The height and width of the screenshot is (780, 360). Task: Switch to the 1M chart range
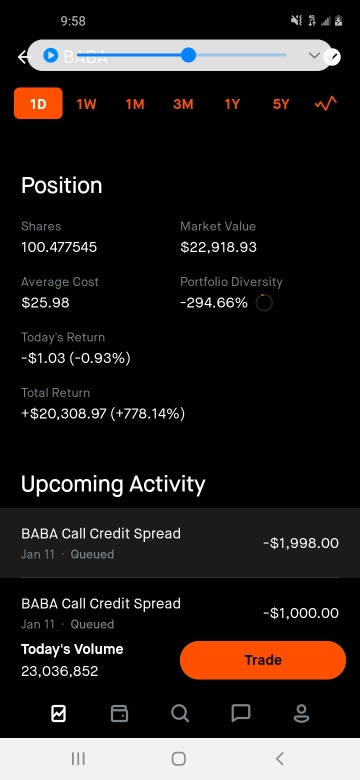click(x=135, y=104)
